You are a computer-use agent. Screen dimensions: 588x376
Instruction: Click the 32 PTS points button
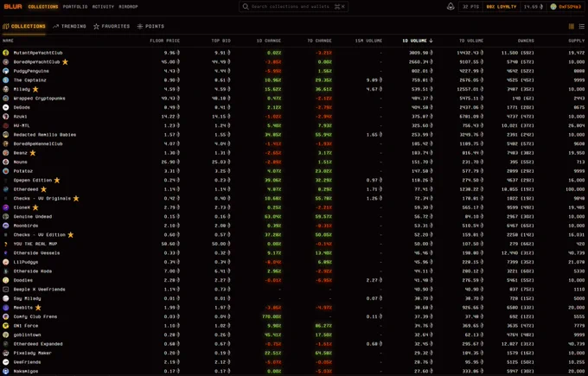click(470, 7)
